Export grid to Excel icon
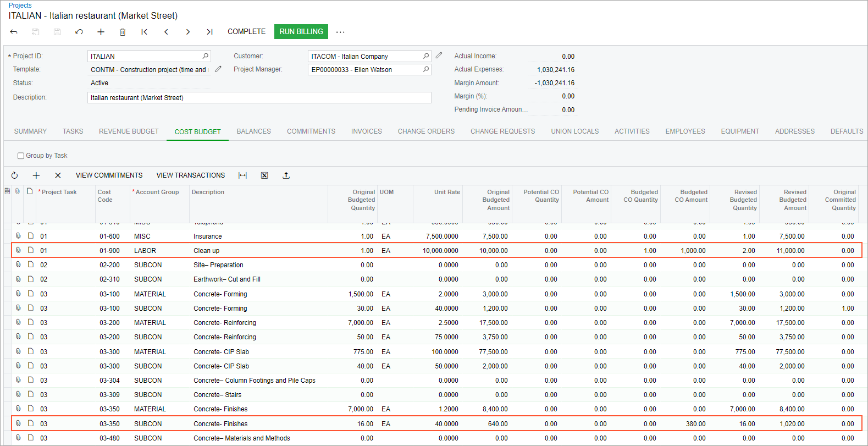 point(264,175)
